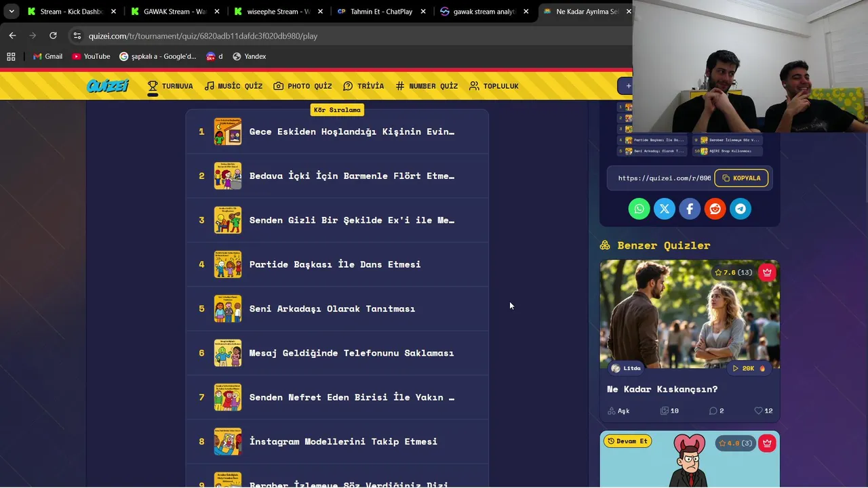Open the Ne Kadar Kıskançsın quiz image

point(690,314)
